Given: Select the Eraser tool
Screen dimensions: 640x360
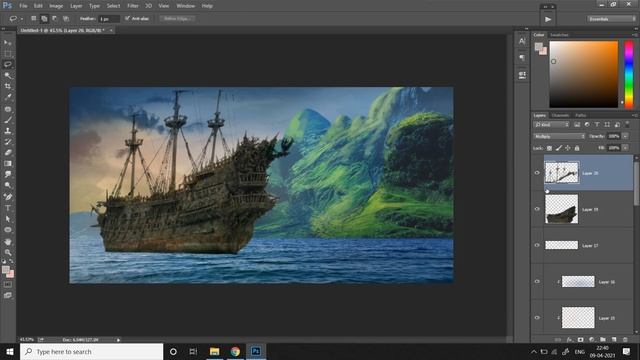Looking at the screenshot, I should coord(8,153).
